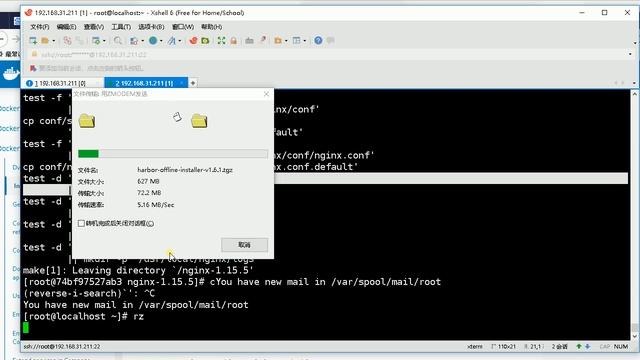The height and width of the screenshot is (360, 640).
Task: Click the orange folder compose icon
Action: click(278, 40)
